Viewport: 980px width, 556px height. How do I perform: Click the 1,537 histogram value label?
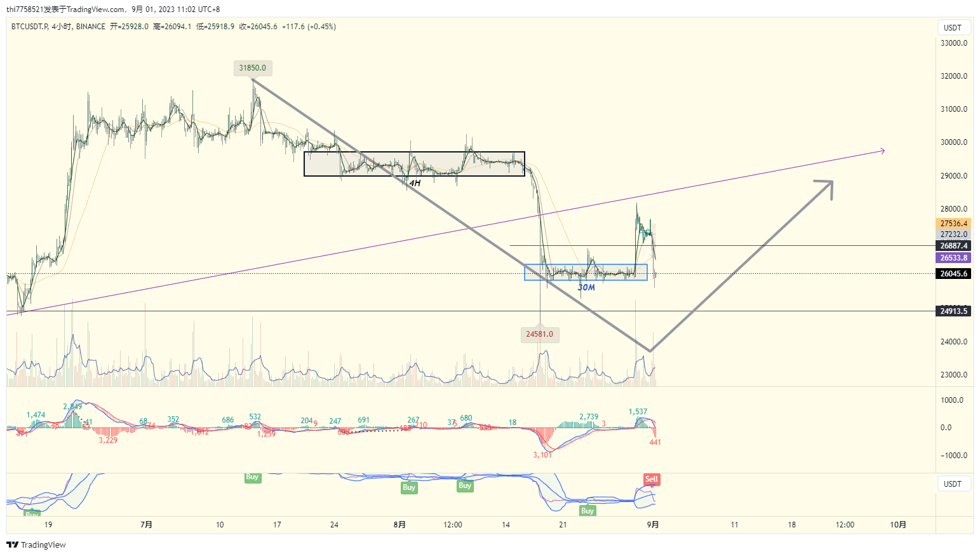638,412
